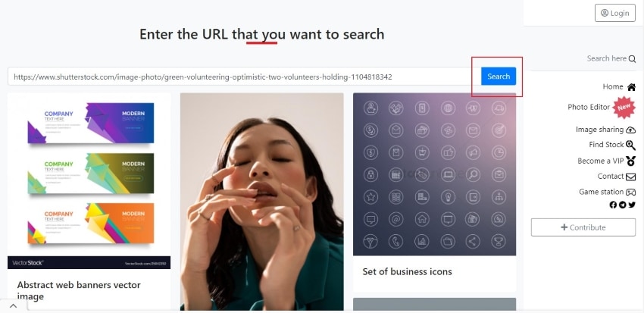This screenshot has height=313, width=644.
Task: Click the Find Stock magnifier icon
Action: [630, 145]
